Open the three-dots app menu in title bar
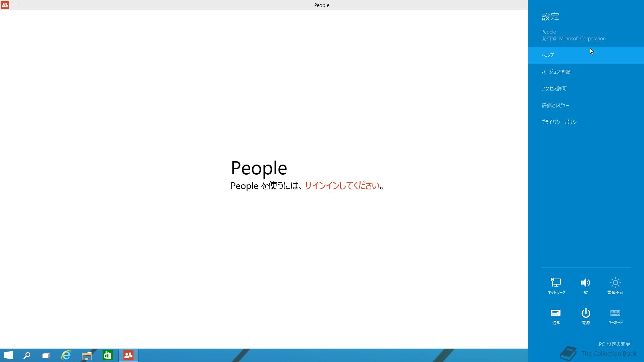 coord(15,5)
